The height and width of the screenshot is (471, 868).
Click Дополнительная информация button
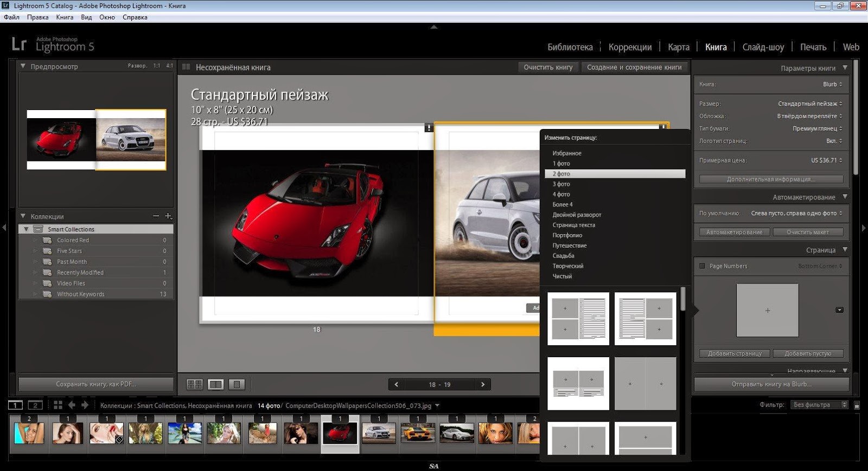[771, 179]
